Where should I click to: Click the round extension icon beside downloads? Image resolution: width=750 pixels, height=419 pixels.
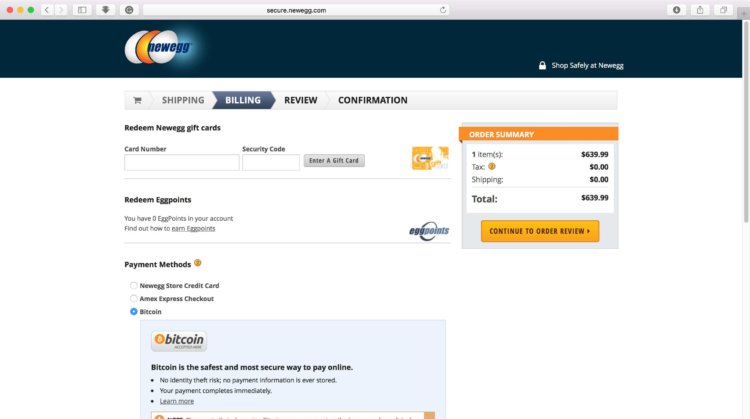[129, 10]
